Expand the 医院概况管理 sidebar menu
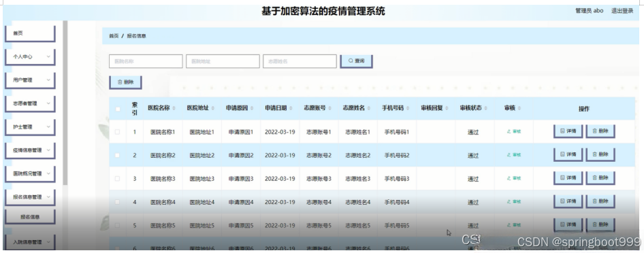This screenshot has height=253, width=644. [x=30, y=174]
